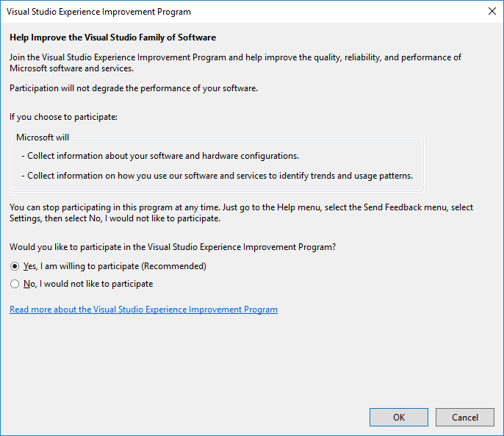
Task: Click the 'Participation will not degrade' sentence
Action: (134, 88)
